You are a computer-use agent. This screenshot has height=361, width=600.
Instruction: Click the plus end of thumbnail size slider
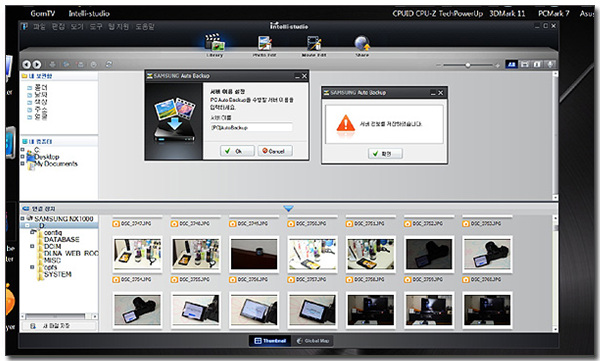(497, 65)
